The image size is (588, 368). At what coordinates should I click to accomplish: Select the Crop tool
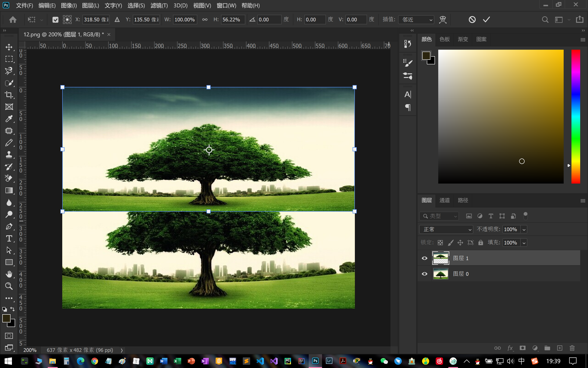[x=9, y=95]
